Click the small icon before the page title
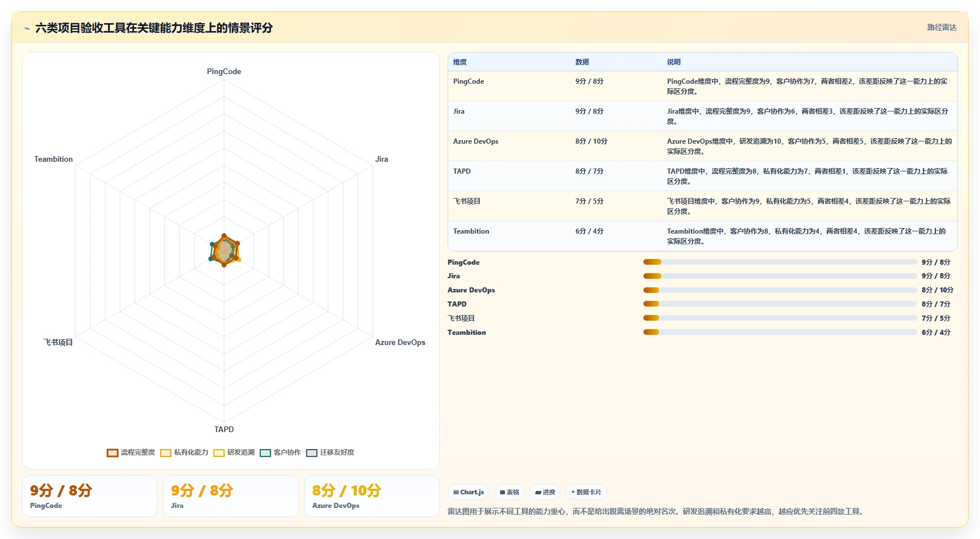This screenshot has height=539, width=980. (x=27, y=28)
